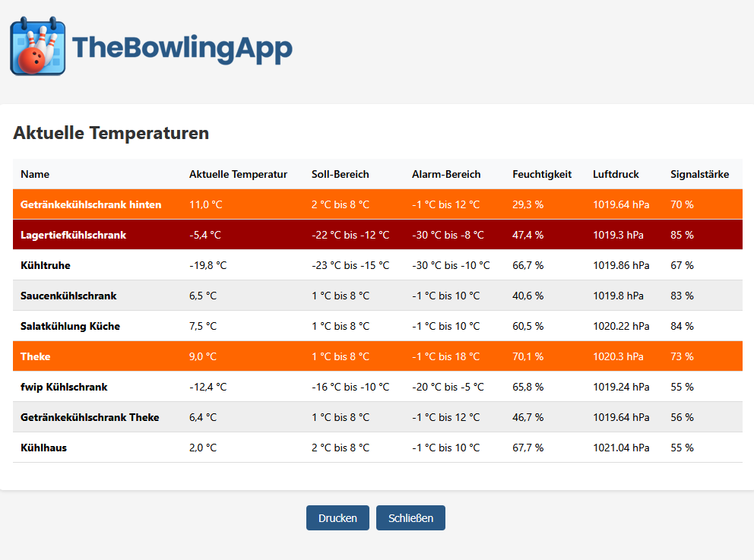The width and height of the screenshot is (754, 560).
Task: Click the Aktuelle Temperatur column header
Action: tap(238, 174)
